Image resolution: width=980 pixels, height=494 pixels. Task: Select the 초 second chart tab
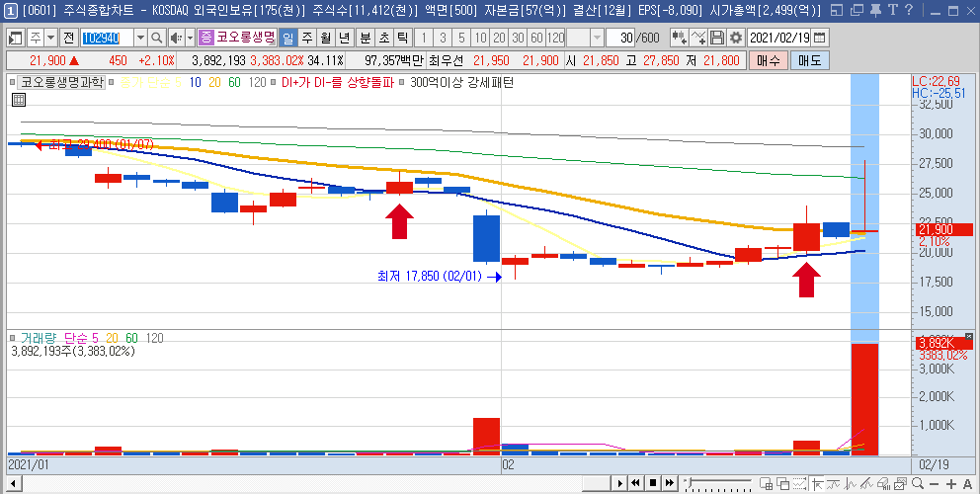click(x=384, y=39)
